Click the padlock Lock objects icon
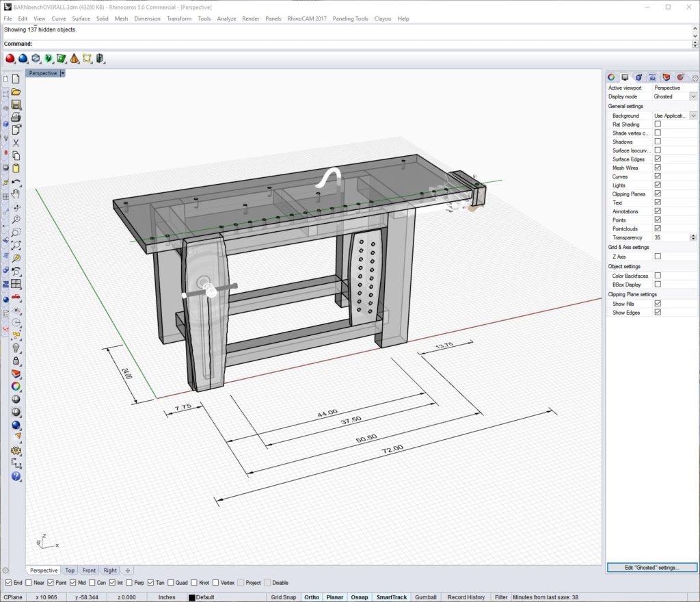 [16, 361]
